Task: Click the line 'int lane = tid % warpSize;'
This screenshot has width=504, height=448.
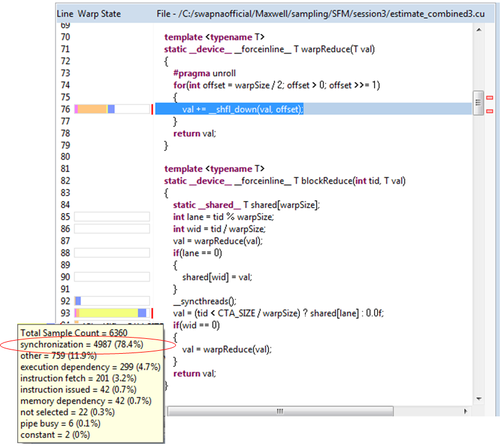Action: [x=224, y=217]
